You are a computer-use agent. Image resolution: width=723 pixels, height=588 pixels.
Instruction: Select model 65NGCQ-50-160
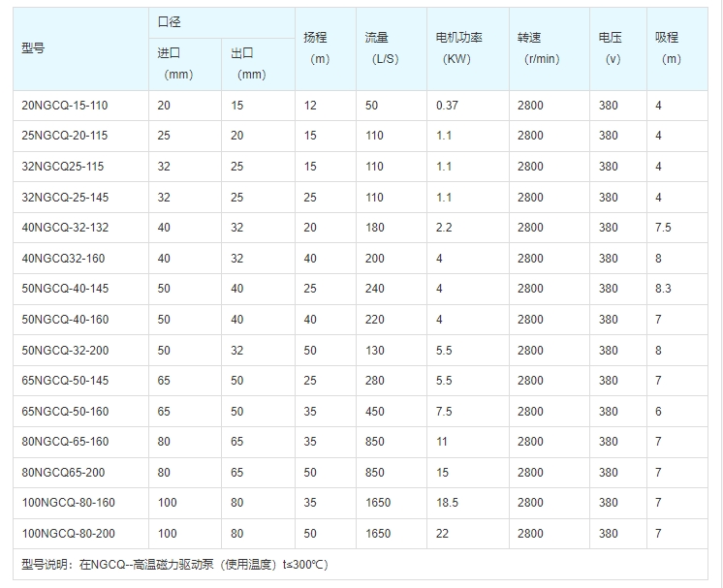pyautogui.click(x=65, y=411)
